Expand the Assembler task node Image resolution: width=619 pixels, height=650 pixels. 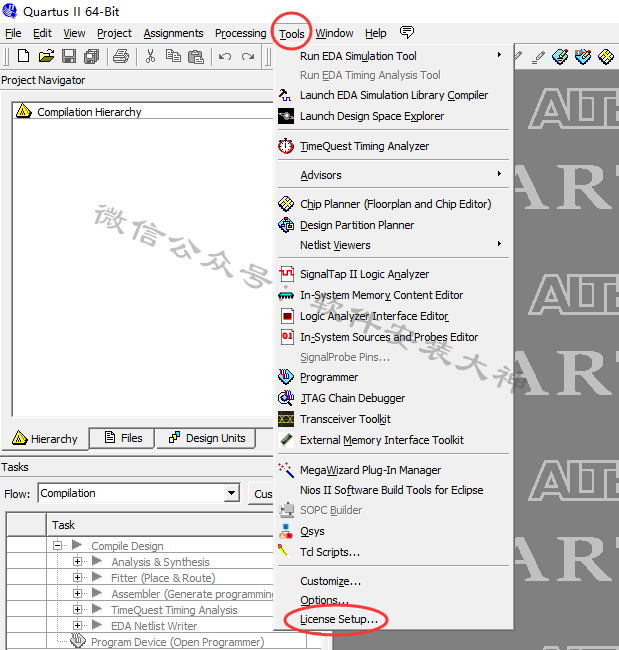tap(77, 593)
